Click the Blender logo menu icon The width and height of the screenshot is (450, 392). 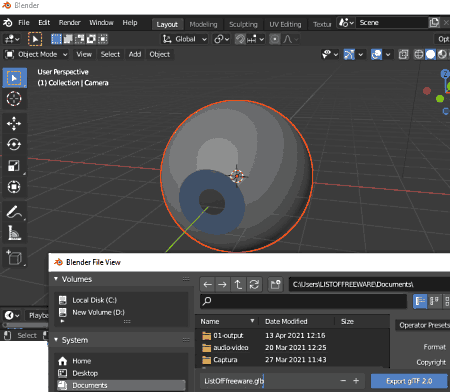click(8, 23)
